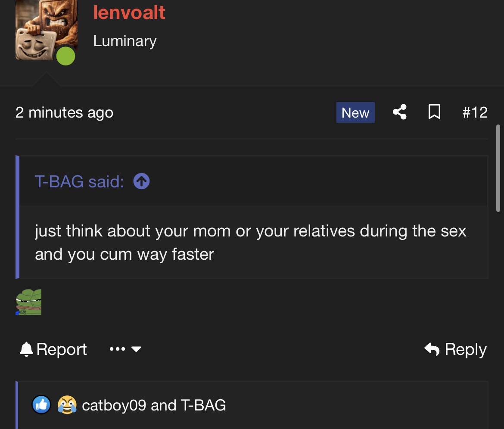
Task: Open the #12 post number permalink
Action: pyautogui.click(x=475, y=112)
